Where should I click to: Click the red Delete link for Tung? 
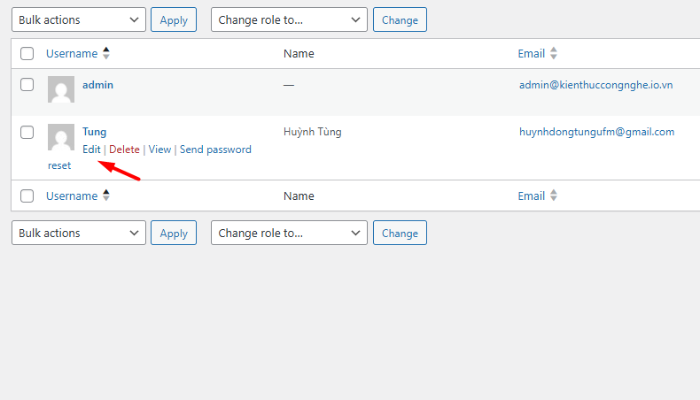[124, 149]
